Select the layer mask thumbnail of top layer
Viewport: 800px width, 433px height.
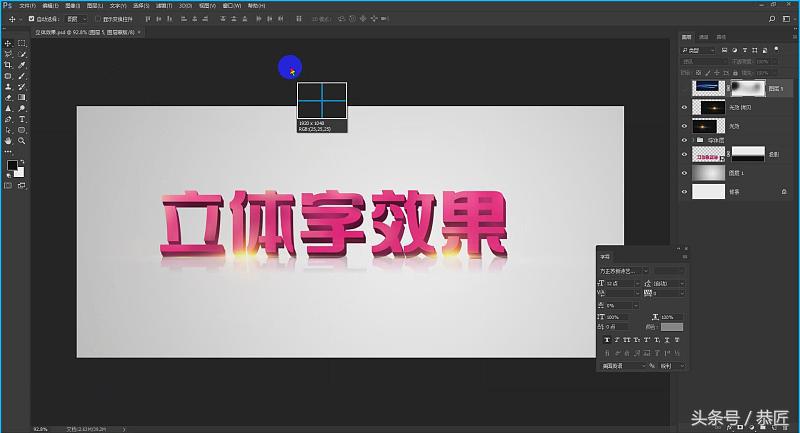(748, 88)
